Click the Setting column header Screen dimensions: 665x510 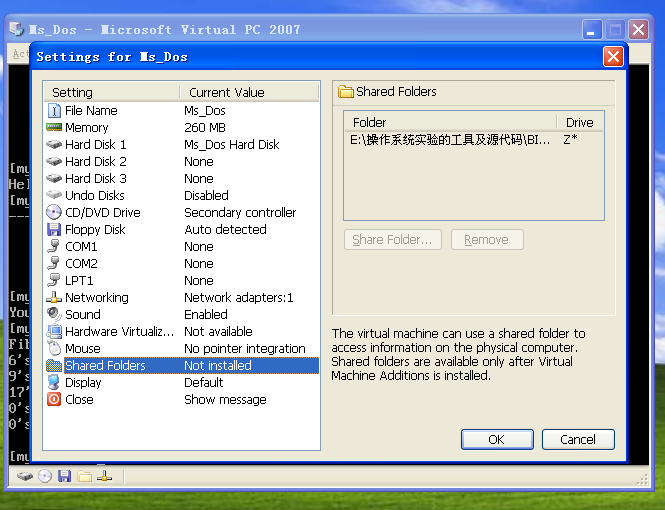tap(112, 92)
